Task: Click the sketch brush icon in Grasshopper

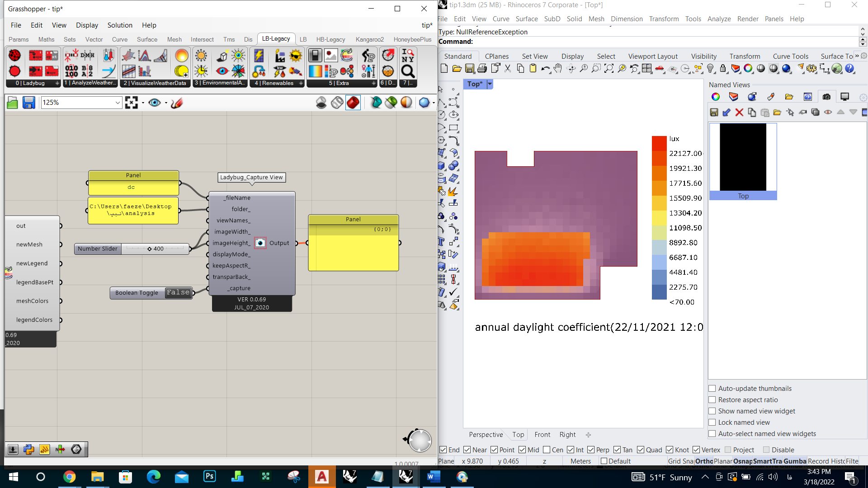Action: click(177, 103)
